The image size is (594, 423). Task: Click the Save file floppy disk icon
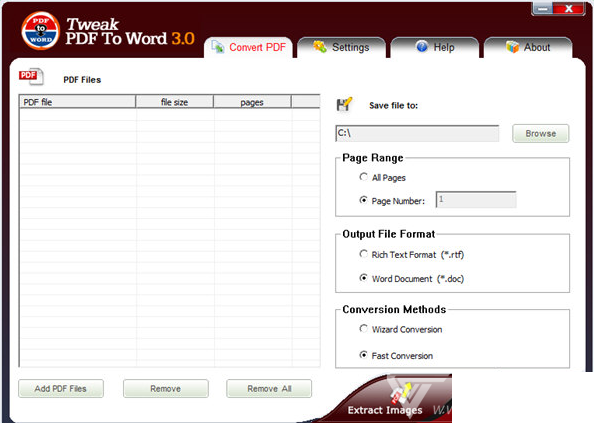pyautogui.click(x=344, y=104)
